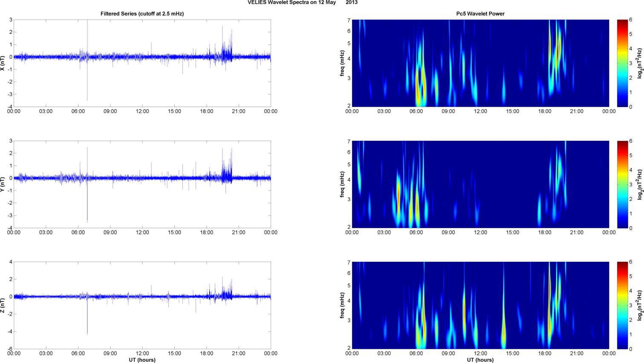Select the 'Z (nT)' axis label
Viewport: 644px width, 363px height.
(3, 305)
